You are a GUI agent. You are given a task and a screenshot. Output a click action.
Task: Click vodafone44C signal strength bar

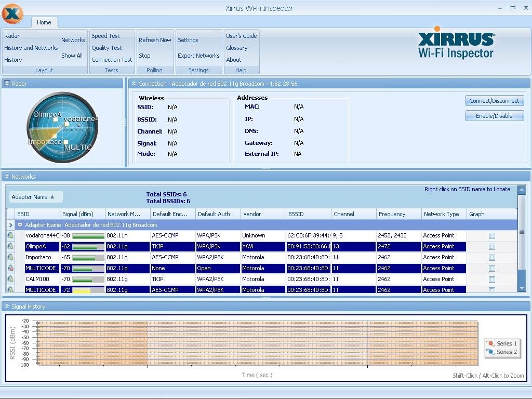click(88, 235)
